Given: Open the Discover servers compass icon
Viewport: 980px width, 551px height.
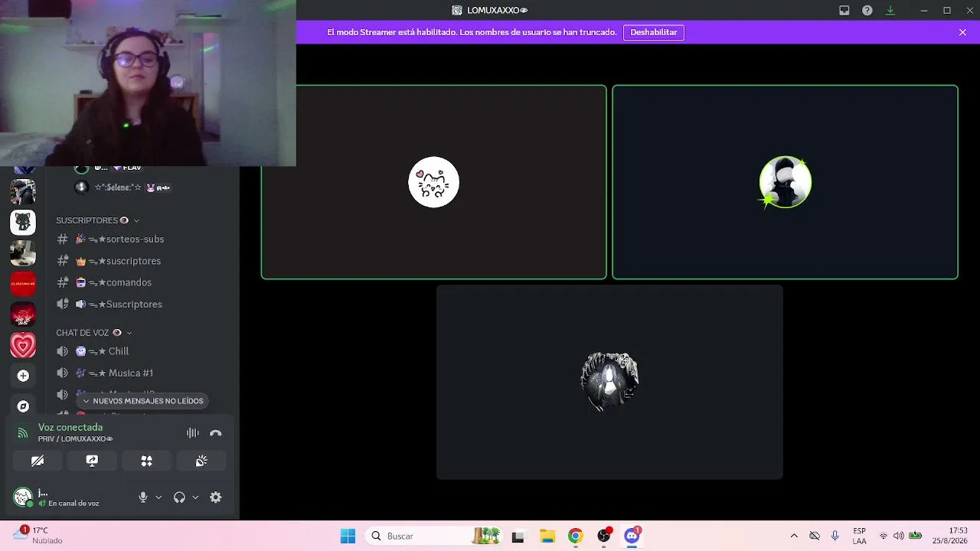Looking at the screenshot, I should (23, 406).
